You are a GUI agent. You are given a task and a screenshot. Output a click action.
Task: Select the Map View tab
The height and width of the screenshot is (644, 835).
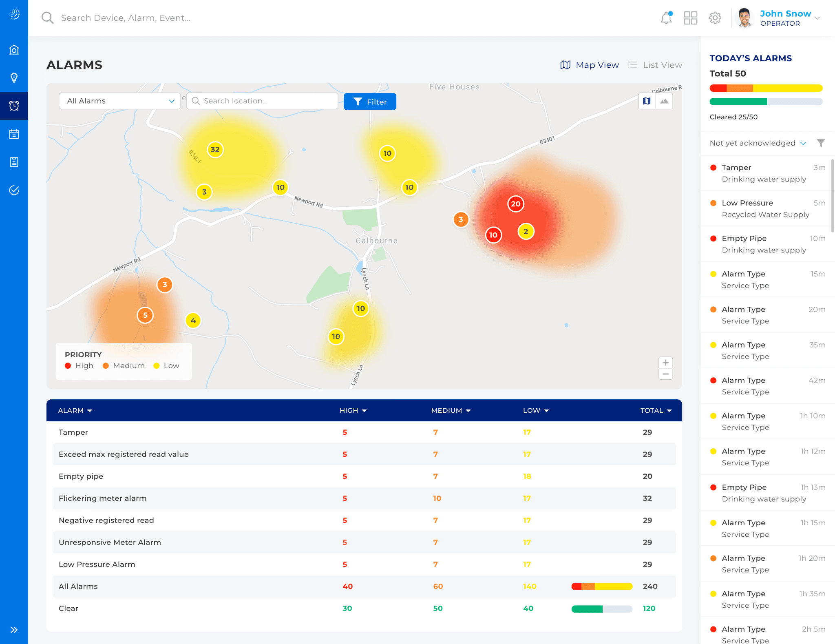[x=590, y=65]
